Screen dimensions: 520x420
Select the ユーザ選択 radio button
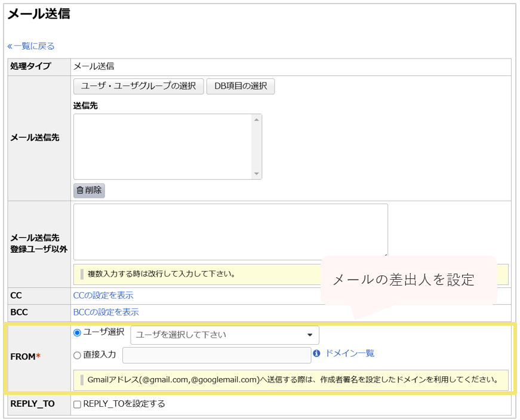77,333
